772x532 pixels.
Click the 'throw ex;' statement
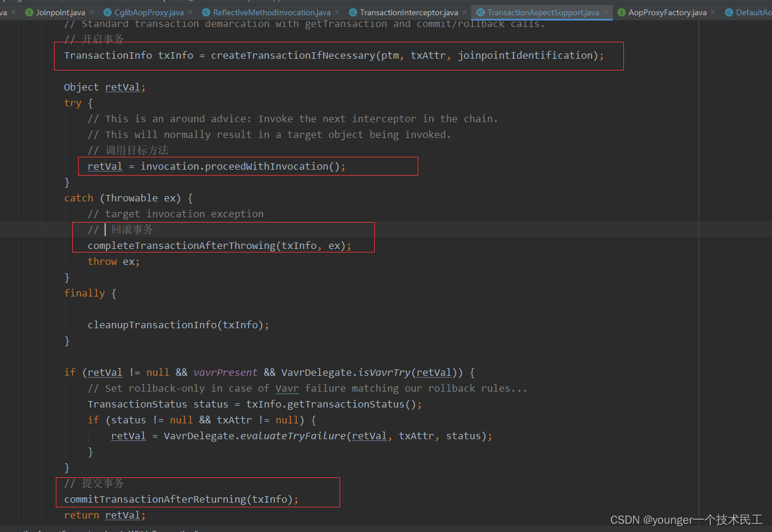pyautogui.click(x=114, y=261)
